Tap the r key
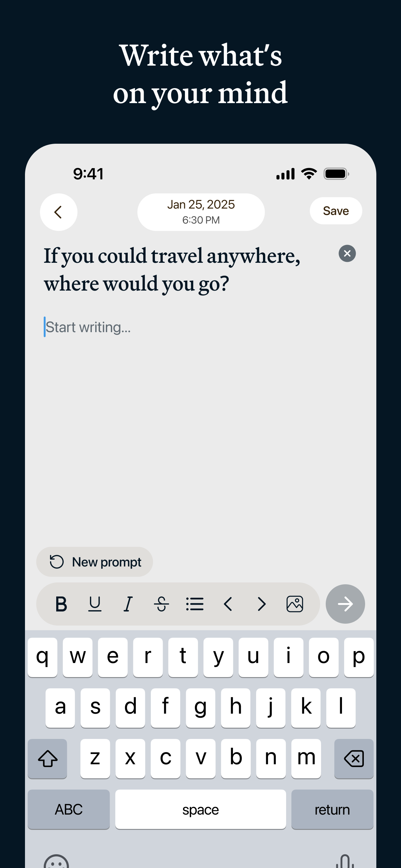401x868 pixels. point(148,657)
